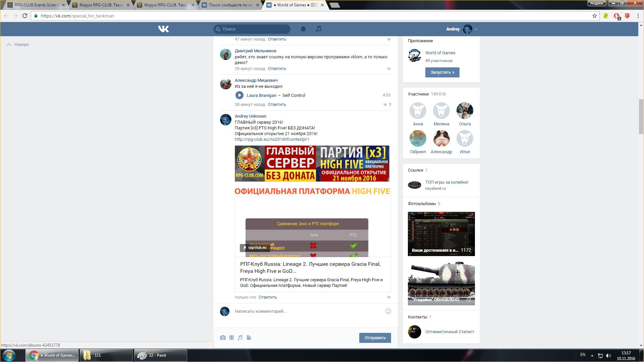Screen dimensions: 644x362
Task: Open Chrome three-dot menu
Action: (x=638, y=16)
